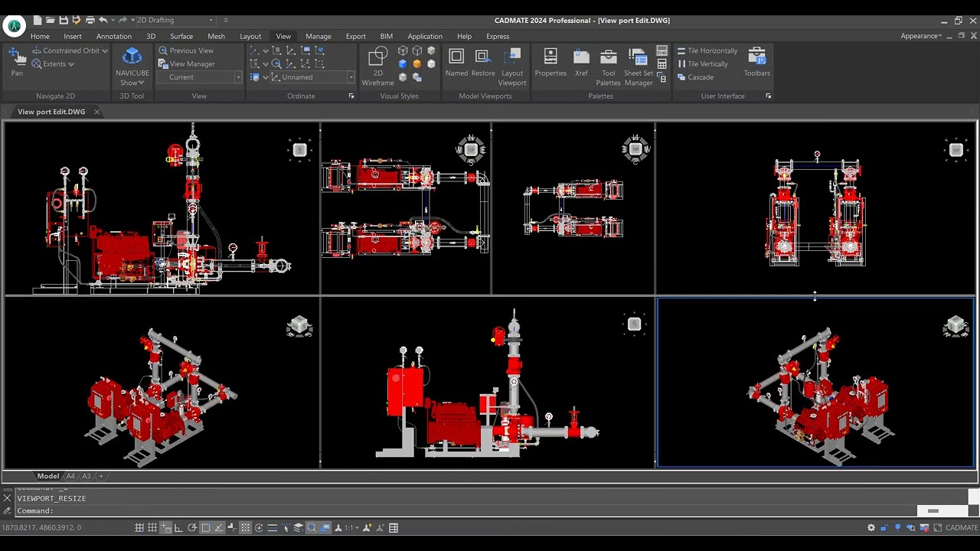Expand the Unnamed UCS dropdown
Image resolution: width=980 pixels, height=551 pixels.
click(x=351, y=77)
